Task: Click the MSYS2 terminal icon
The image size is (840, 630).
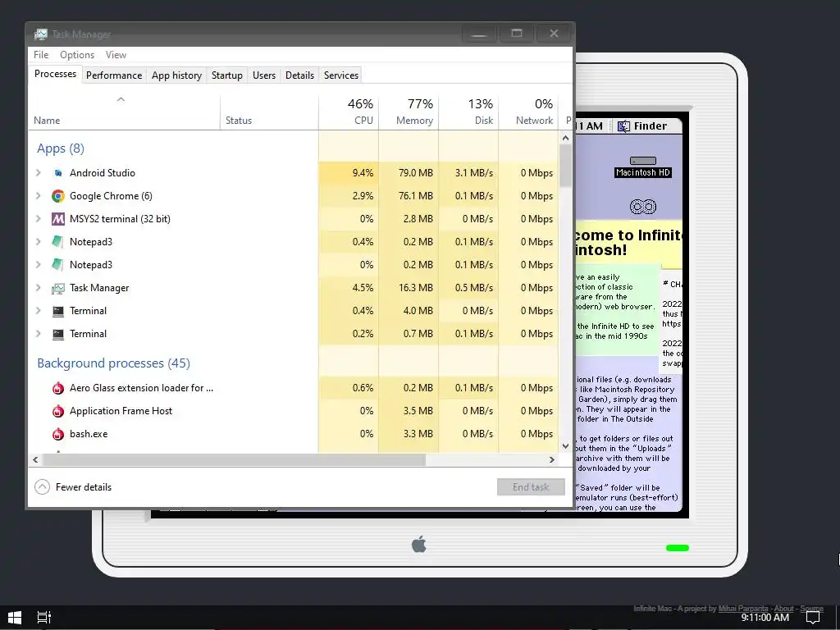Action: 58,219
